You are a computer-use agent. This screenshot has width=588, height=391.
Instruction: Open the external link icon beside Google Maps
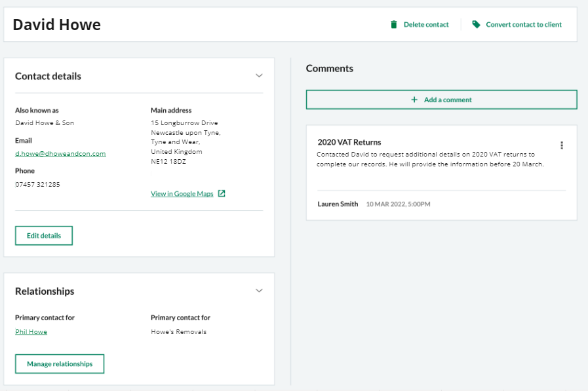click(222, 194)
